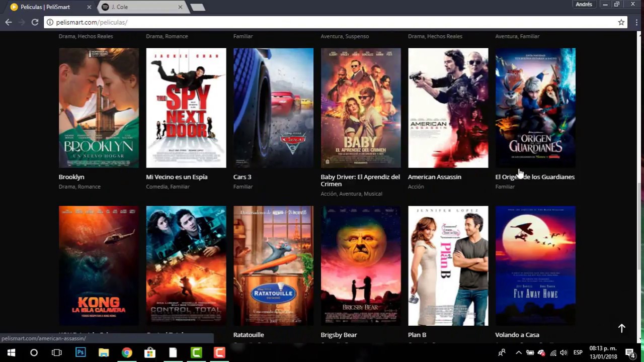Click the Ratatouille title link
Image resolution: width=644 pixels, height=362 pixels.
click(249, 335)
